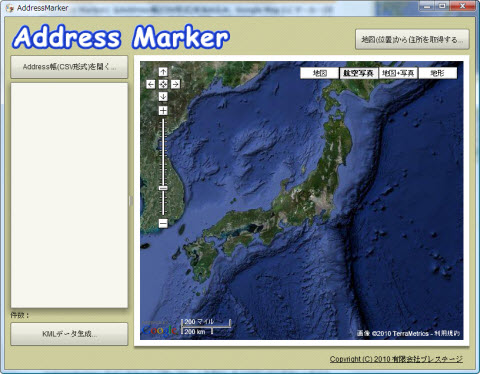Click 地図(位置)から住所を取得する button
The image size is (480, 374).
click(x=412, y=39)
